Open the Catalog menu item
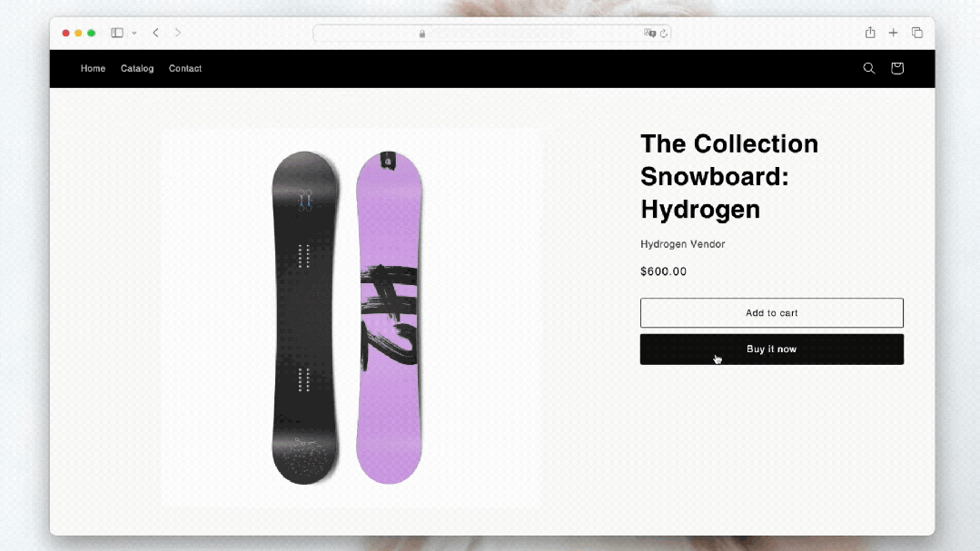The width and height of the screenshot is (980, 551). coord(137,69)
